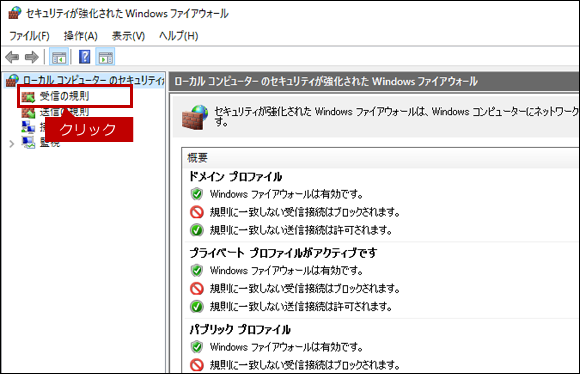Click the firewall icon of the root tree node
Image resolution: width=580 pixels, height=374 pixels.
pyautogui.click(x=12, y=80)
